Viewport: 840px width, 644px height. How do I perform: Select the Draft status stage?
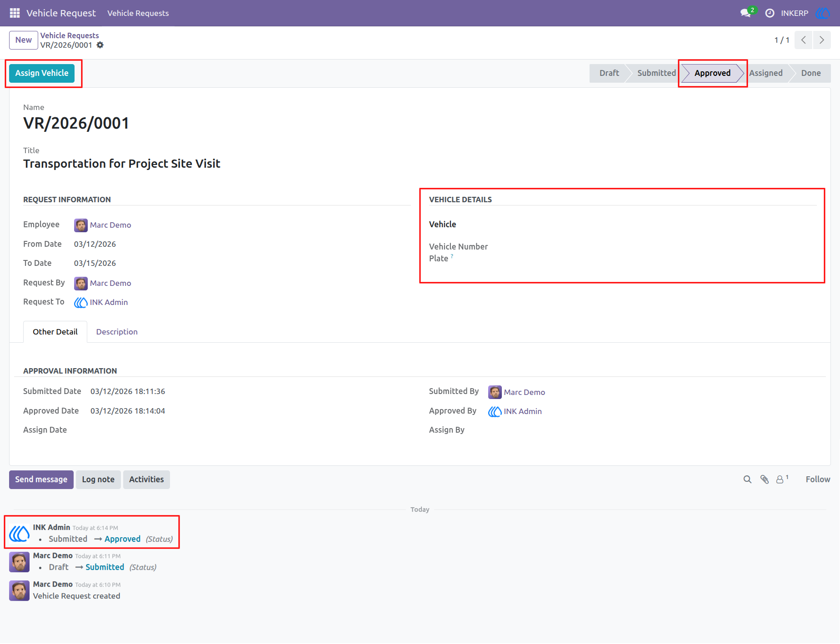(609, 73)
